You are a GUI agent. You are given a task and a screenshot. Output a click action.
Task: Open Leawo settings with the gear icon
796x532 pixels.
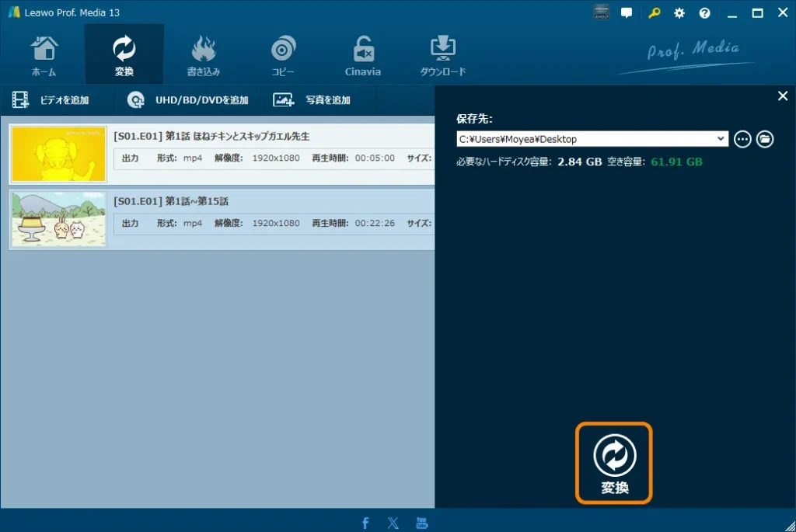click(679, 12)
